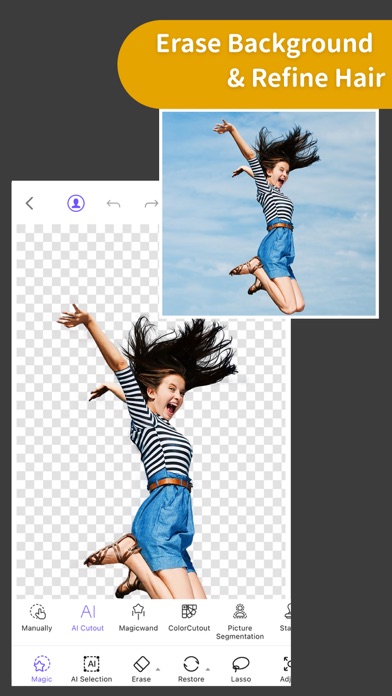Image resolution: width=392 pixels, height=696 pixels.
Task: Tap the original sky photo thumbnail
Action: pyautogui.click(x=269, y=214)
